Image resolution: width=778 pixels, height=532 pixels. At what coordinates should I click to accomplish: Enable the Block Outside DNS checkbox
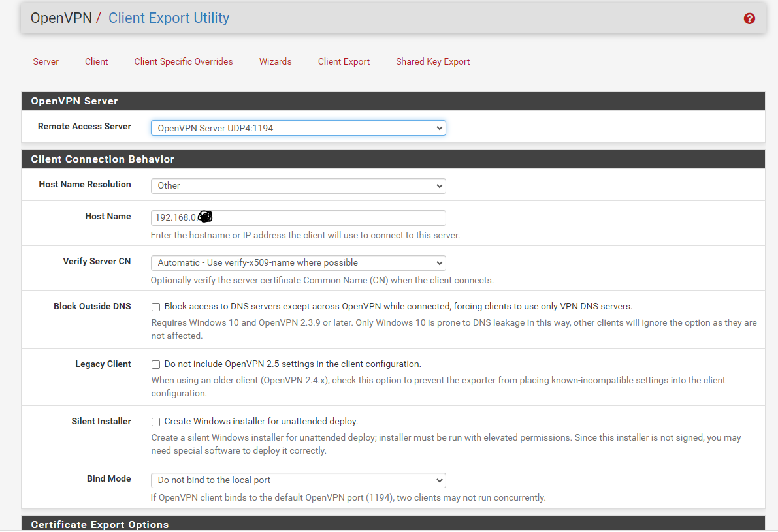(x=156, y=307)
